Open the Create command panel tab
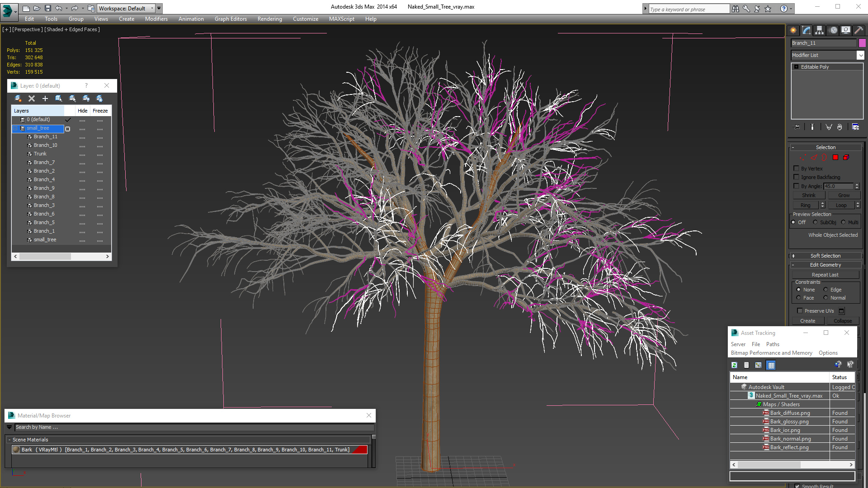Viewport: 868px width, 488px height. [x=793, y=30]
